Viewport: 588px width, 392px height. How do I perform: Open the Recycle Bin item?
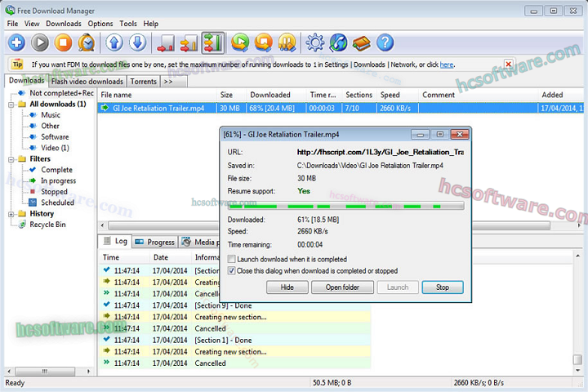pyautogui.click(x=47, y=225)
